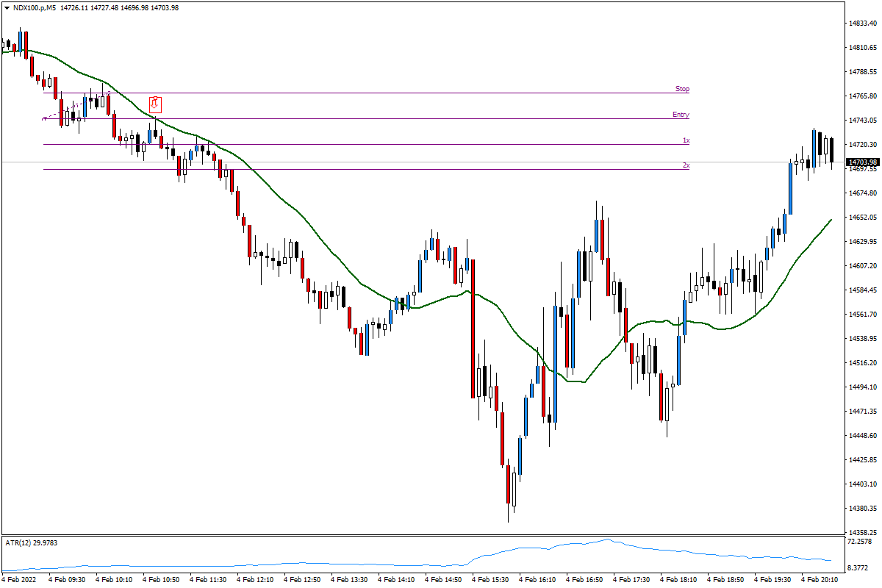Click the white down arrow inside the signal box
This screenshot has height=588, width=882.
point(154,104)
